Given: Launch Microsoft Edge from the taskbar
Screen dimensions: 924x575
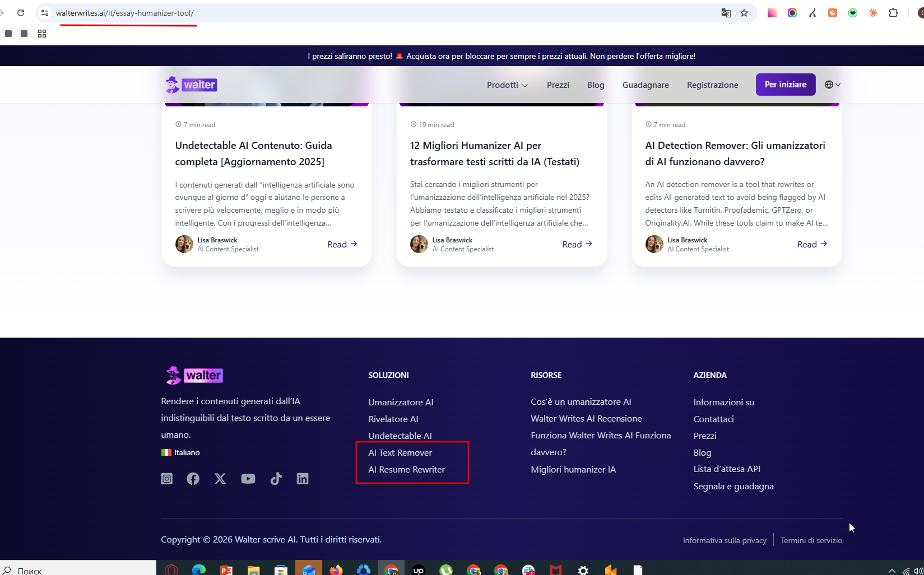Looking at the screenshot, I should click(x=199, y=570).
